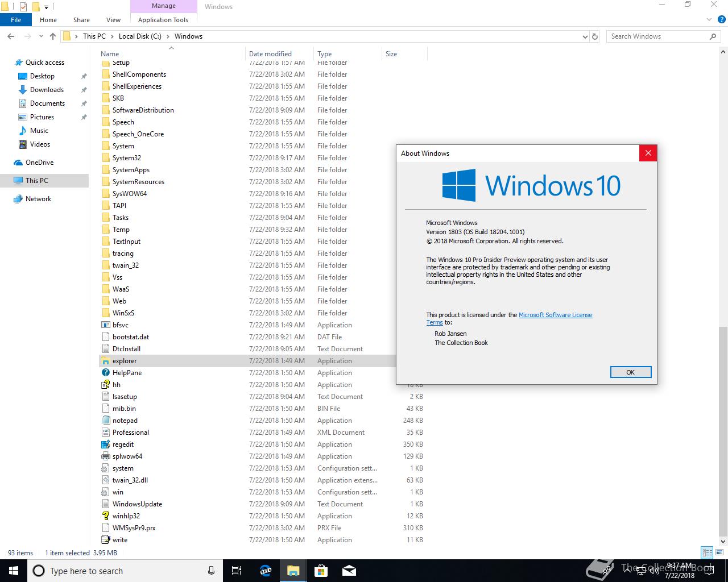Select Desktop in the navigation pane
The height and width of the screenshot is (582, 728).
tap(42, 76)
